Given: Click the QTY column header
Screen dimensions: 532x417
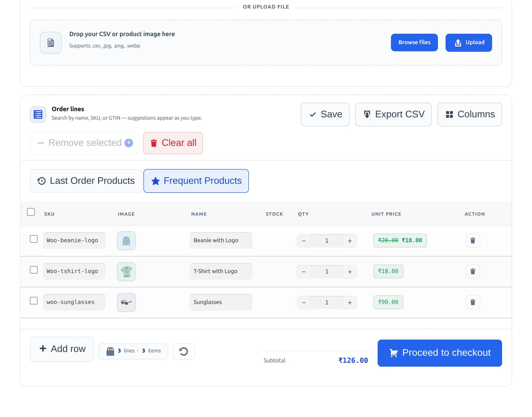Looking at the screenshot, I should pos(303,214).
